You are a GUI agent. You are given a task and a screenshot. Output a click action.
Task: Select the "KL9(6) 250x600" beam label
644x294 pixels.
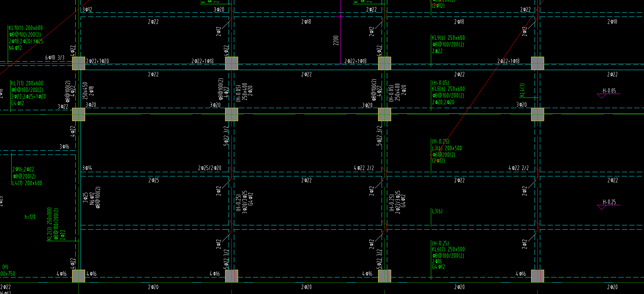click(x=448, y=38)
